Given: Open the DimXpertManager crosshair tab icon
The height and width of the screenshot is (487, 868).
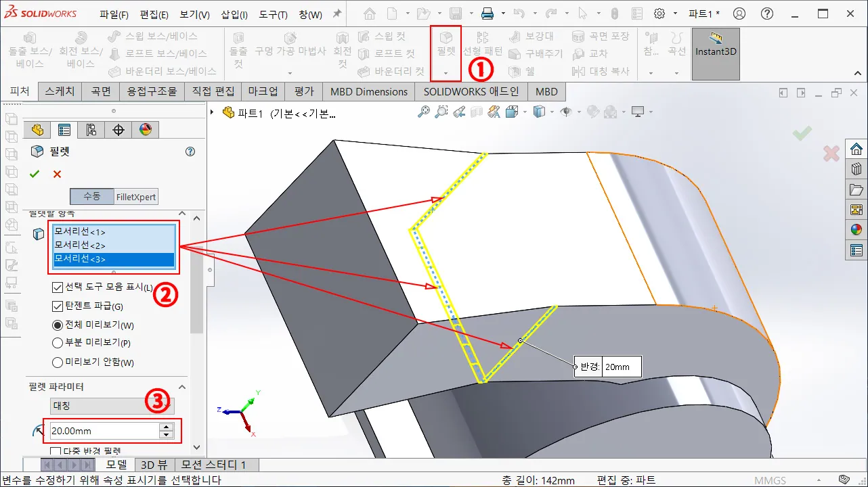Looking at the screenshot, I should (x=118, y=130).
